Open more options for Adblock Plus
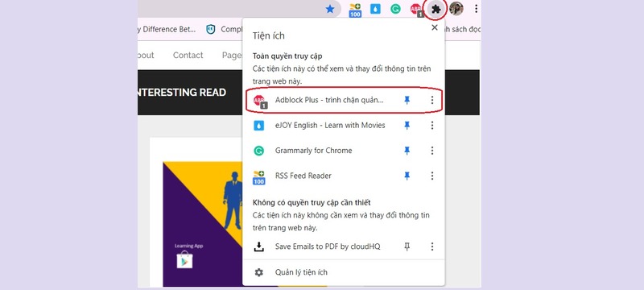Screen dimensions: 644x290 coord(432,100)
